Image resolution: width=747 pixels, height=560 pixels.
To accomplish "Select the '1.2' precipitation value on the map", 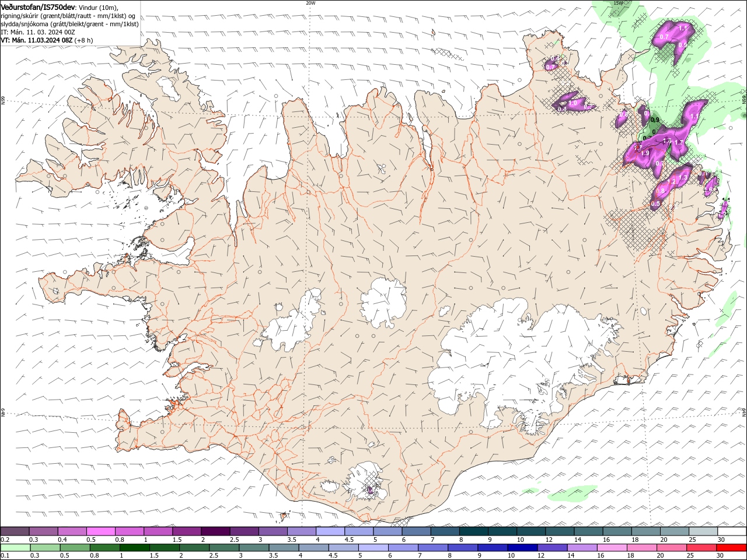I will click(671, 182).
